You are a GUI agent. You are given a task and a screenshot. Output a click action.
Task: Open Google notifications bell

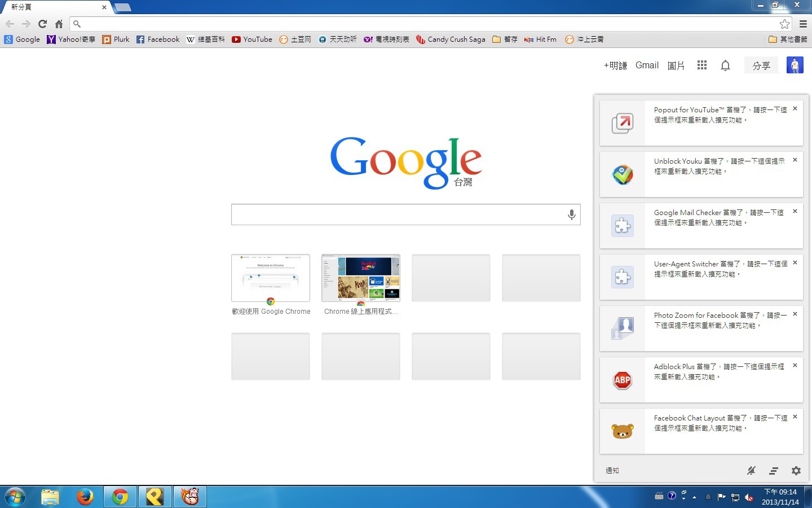coord(726,65)
